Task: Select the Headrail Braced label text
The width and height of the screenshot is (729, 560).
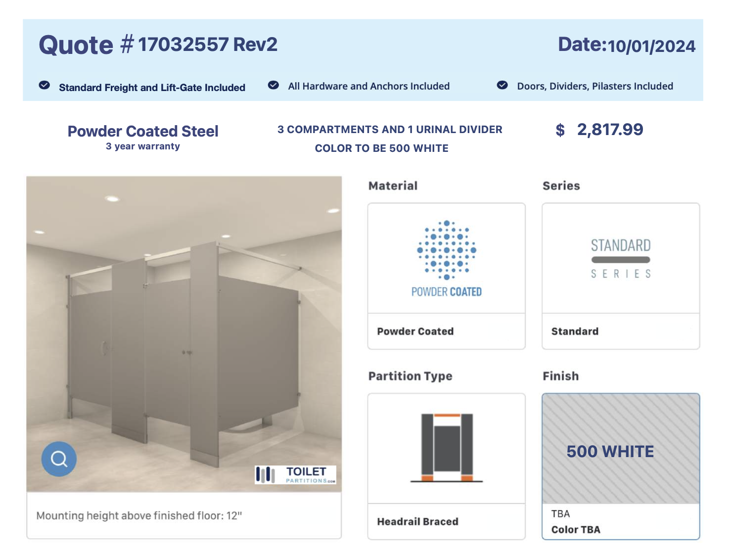Action: click(x=417, y=521)
